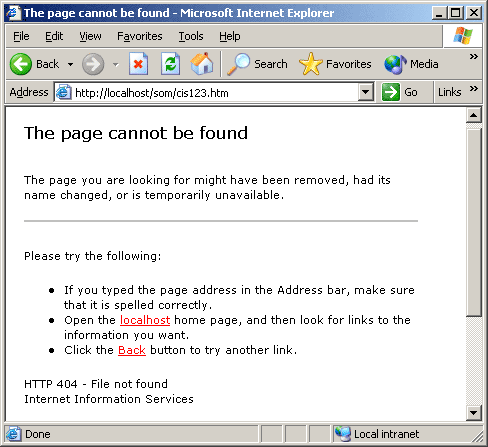Open the View menu
Screen dimensions: 488x447
point(90,36)
